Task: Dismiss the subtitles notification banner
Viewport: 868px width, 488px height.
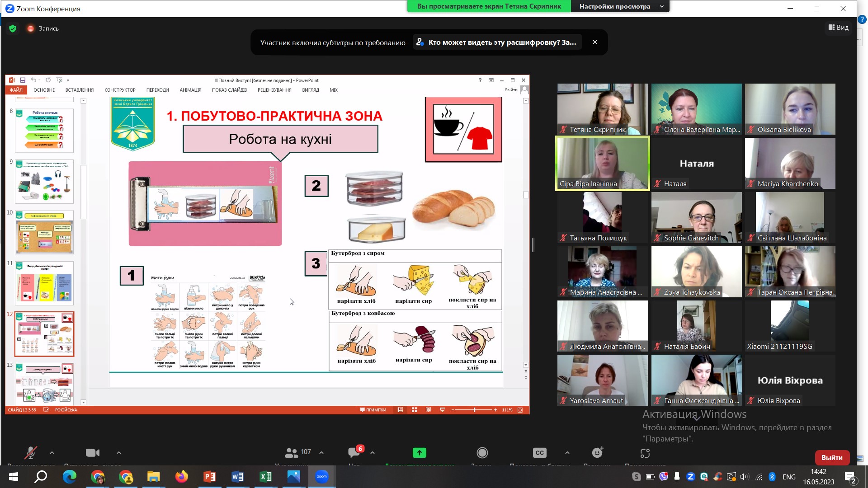Action: (x=595, y=42)
